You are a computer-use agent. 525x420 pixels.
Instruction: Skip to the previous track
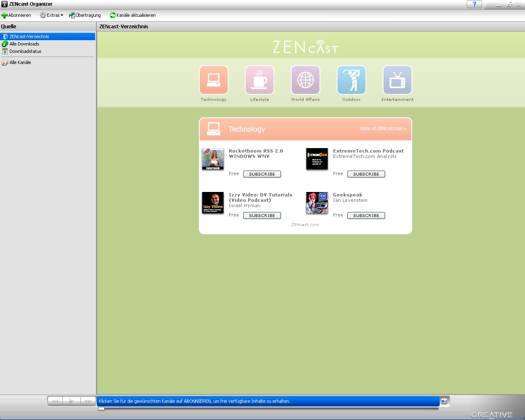click(x=55, y=401)
